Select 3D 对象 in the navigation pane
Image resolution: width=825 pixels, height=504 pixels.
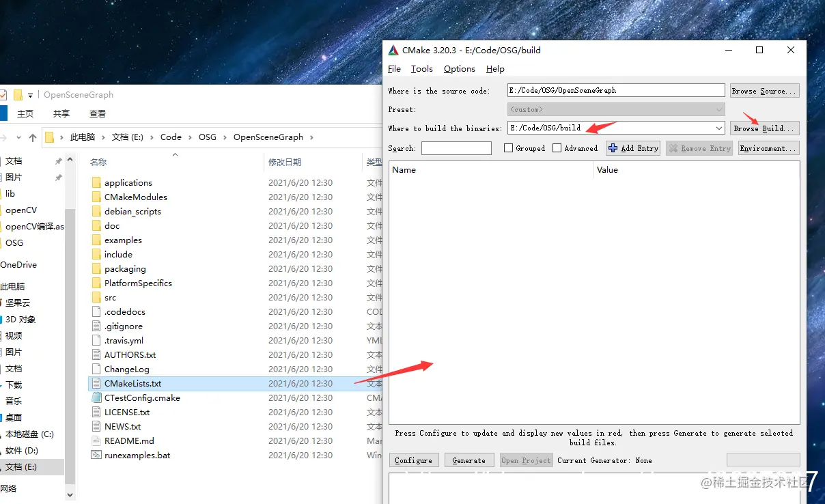coord(20,319)
